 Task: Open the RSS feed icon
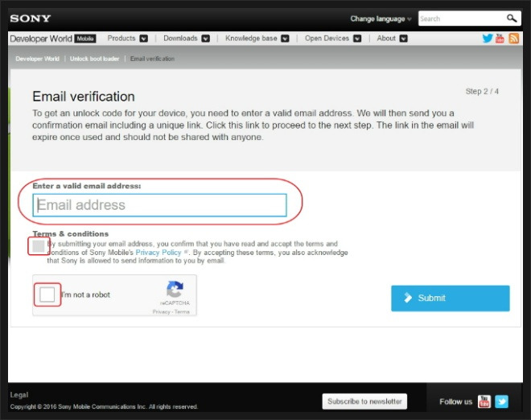tap(513, 39)
